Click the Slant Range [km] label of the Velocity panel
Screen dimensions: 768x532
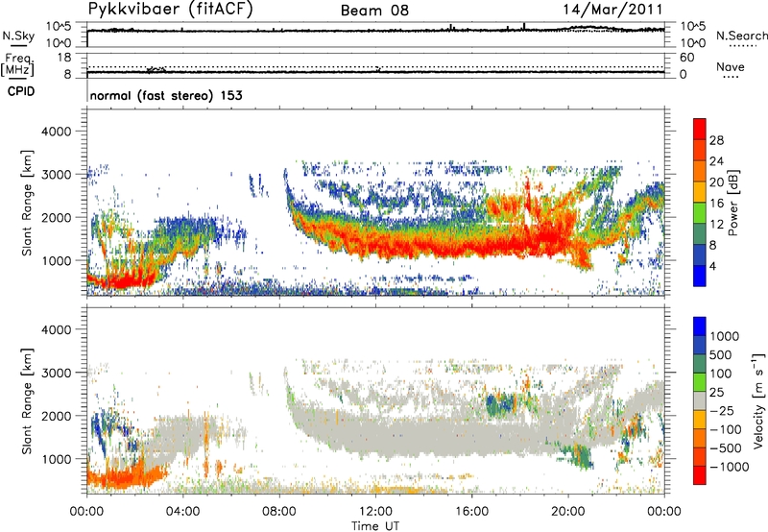point(27,400)
